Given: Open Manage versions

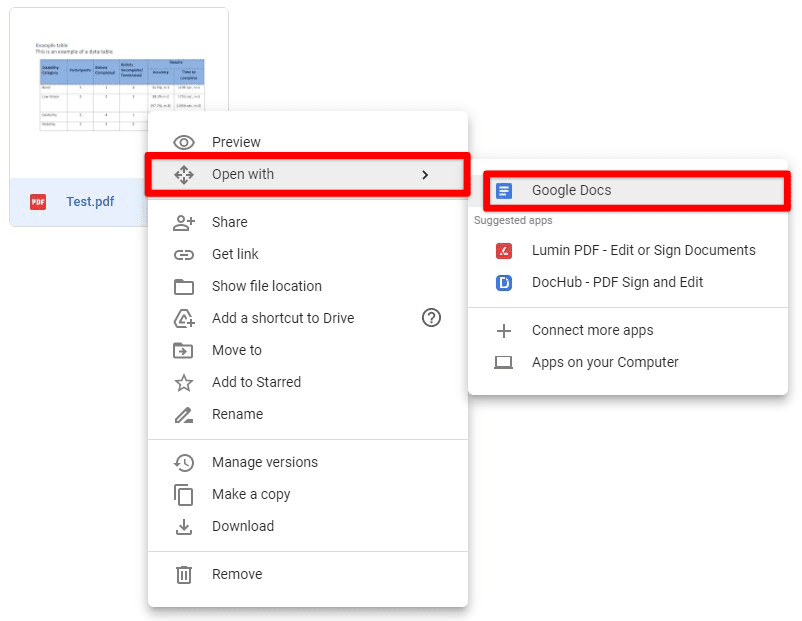Looking at the screenshot, I should pyautogui.click(x=308, y=462).
